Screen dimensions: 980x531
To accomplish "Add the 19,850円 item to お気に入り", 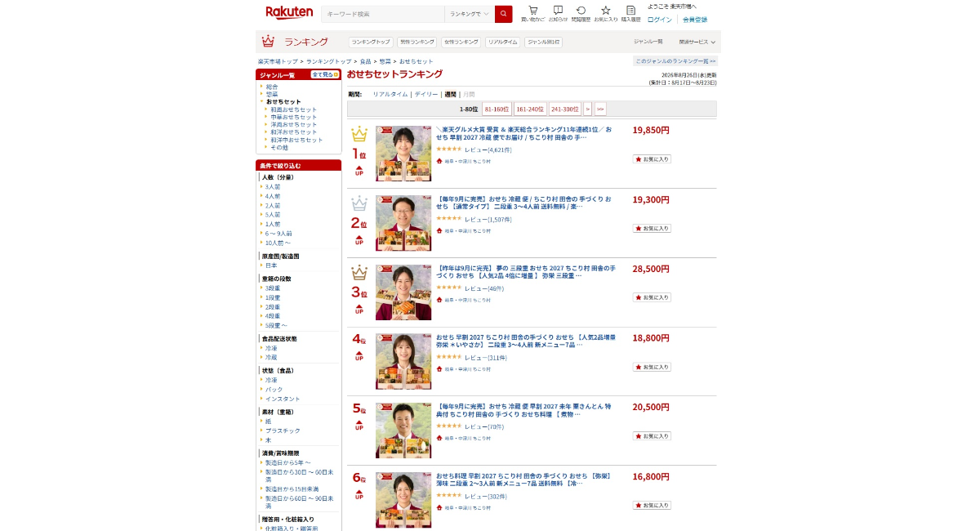I will (x=652, y=159).
